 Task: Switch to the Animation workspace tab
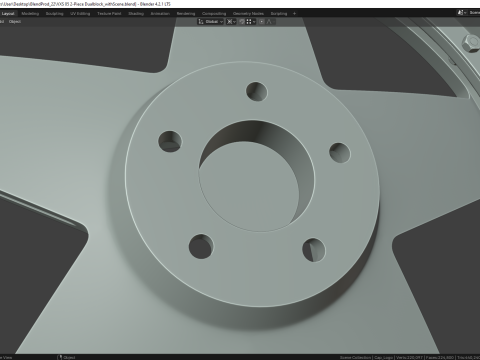point(160,14)
